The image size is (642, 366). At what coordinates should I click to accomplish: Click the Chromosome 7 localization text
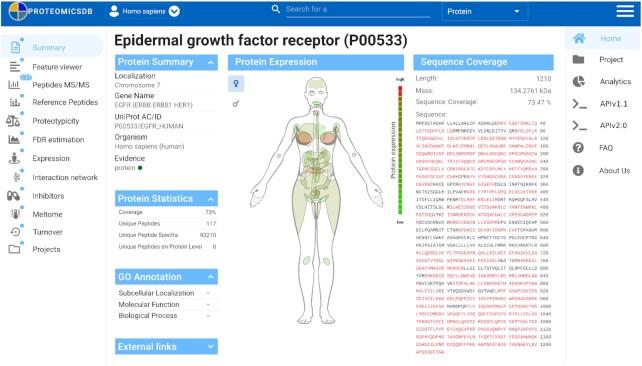coord(137,85)
